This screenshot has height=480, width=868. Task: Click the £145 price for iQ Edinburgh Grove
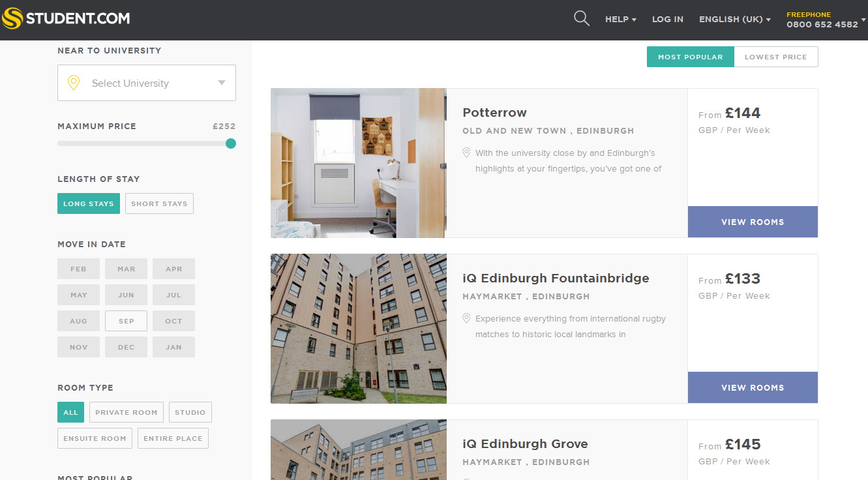pos(743,444)
